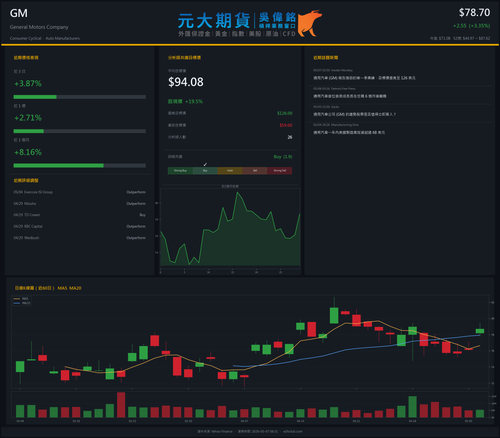500x438 pixels.
Task: Click the RBC Capital rating row
Action: 80,226
